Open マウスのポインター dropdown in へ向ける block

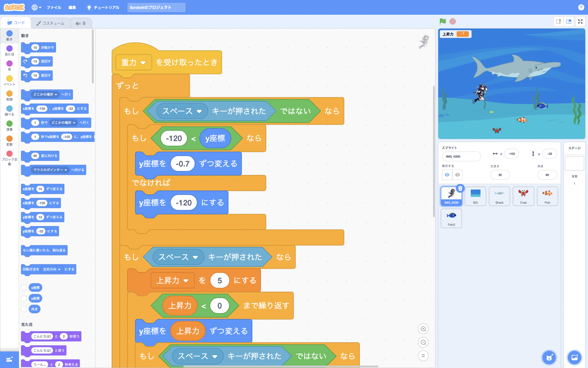coord(50,170)
